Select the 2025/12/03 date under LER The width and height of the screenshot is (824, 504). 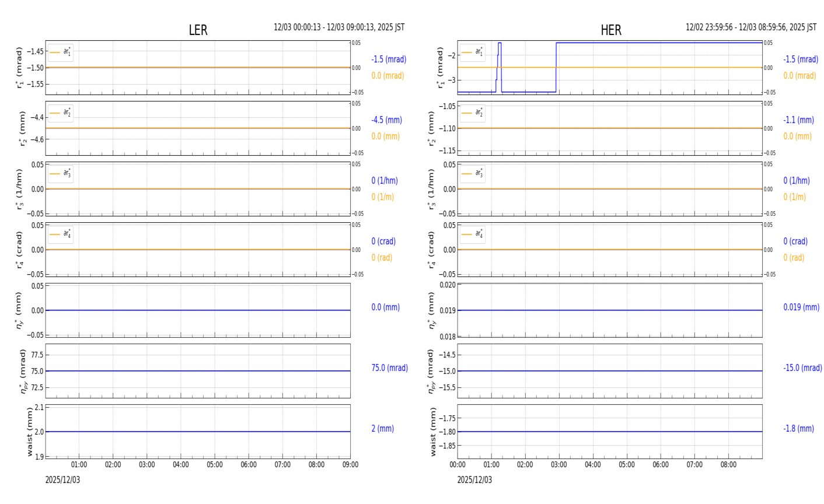(x=62, y=480)
